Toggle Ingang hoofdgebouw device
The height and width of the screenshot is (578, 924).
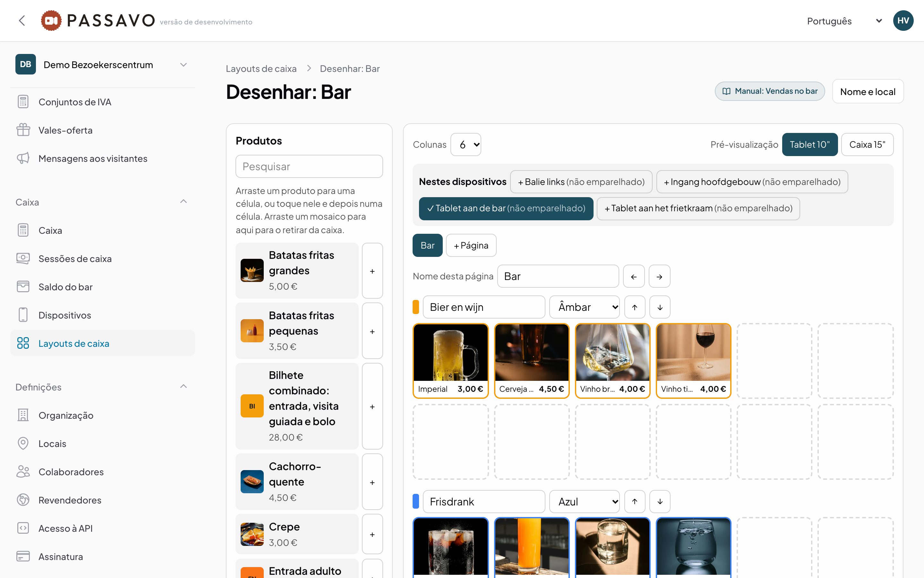click(752, 182)
